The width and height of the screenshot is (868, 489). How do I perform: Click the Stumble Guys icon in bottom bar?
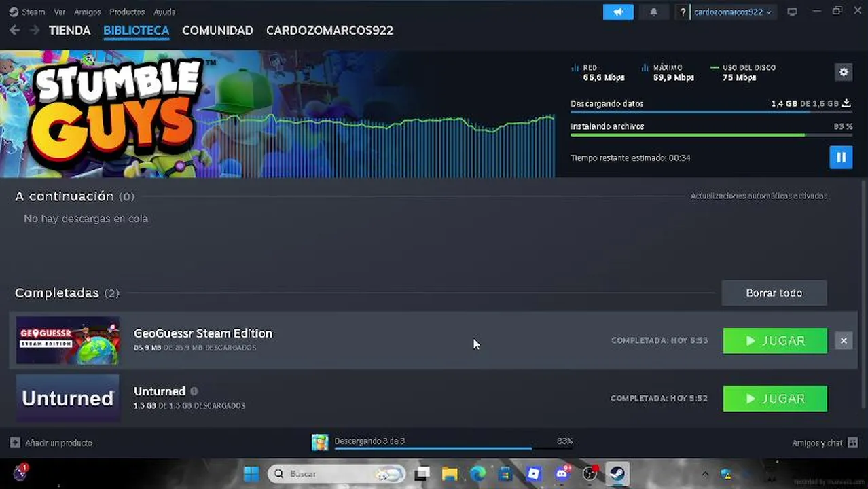[x=320, y=443]
